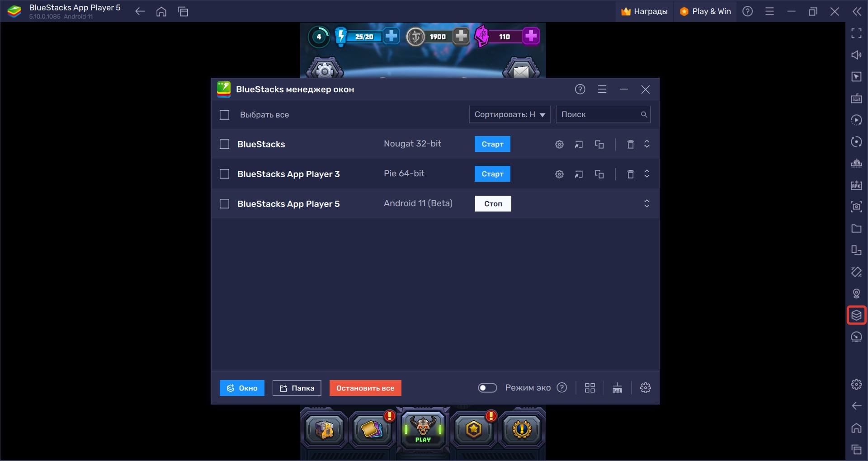Open settings gear for BlueStacks Nougat instance
The height and width of the screenshot is (461, 868).
(559, 144)
